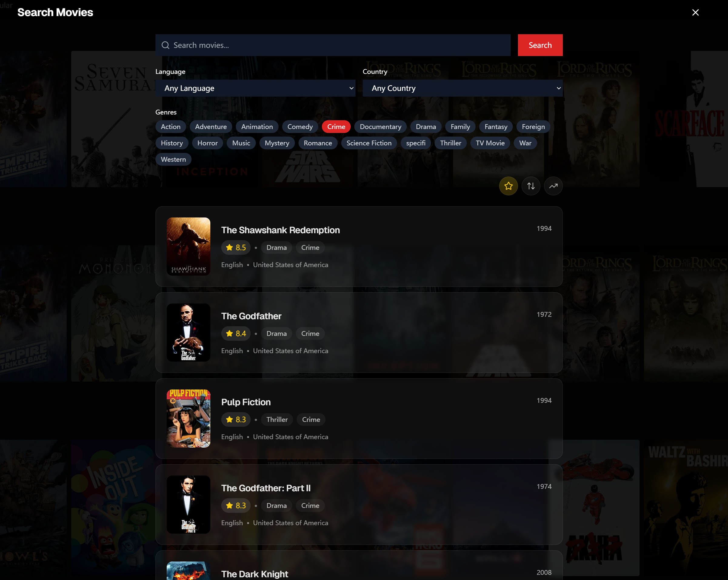Click the 2008 year on The Dark Knight
The height and width of the screenshot is (580, 728).
(544, 572)
